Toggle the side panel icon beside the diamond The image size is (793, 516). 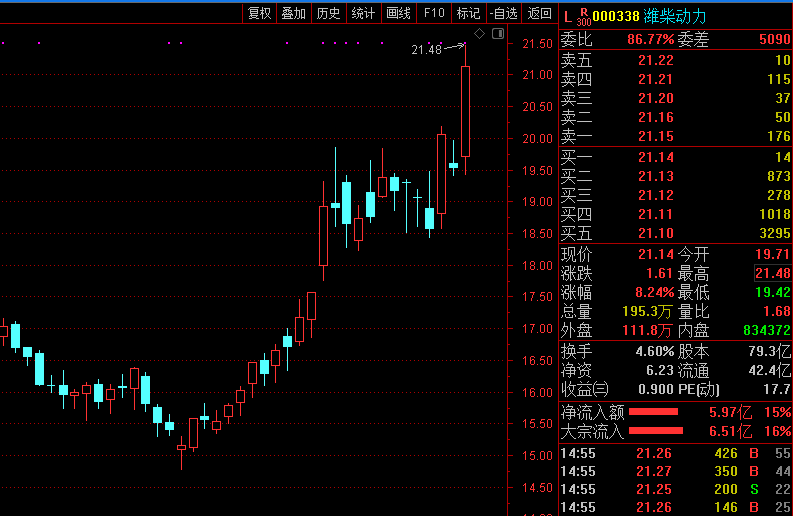(497, 34)
